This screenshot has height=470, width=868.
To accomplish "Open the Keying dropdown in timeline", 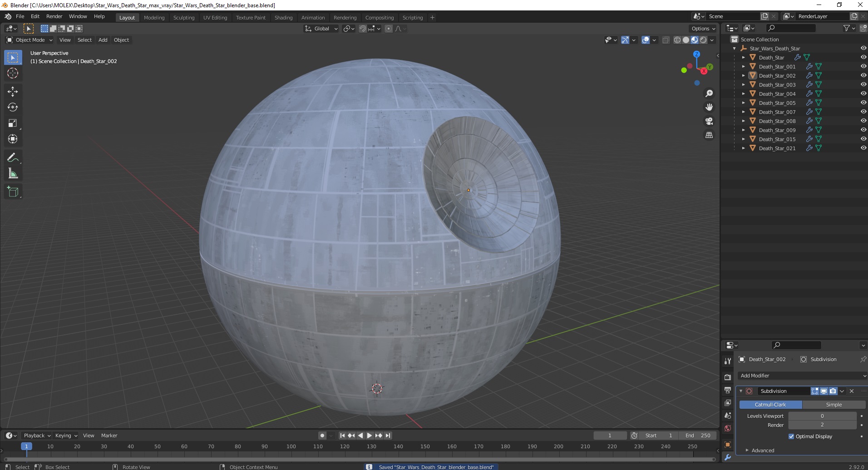I will coord(66,436).
